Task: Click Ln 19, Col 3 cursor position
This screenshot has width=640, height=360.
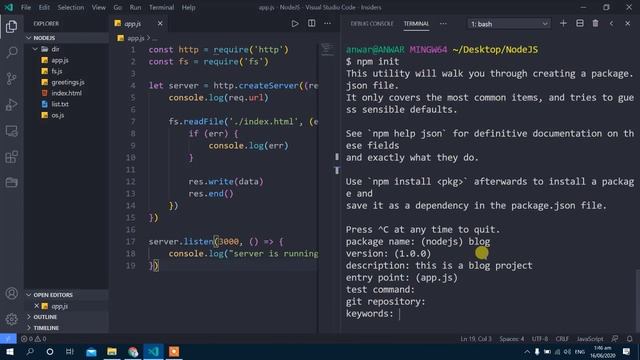Action: tap(476, 339)
